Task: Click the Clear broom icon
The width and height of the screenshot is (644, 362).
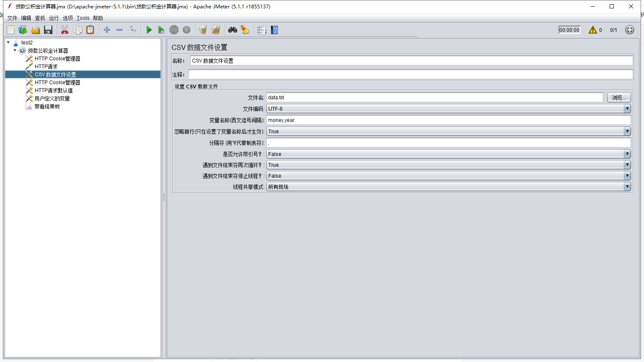Action: pyautogui.click(x=203, y=30)
